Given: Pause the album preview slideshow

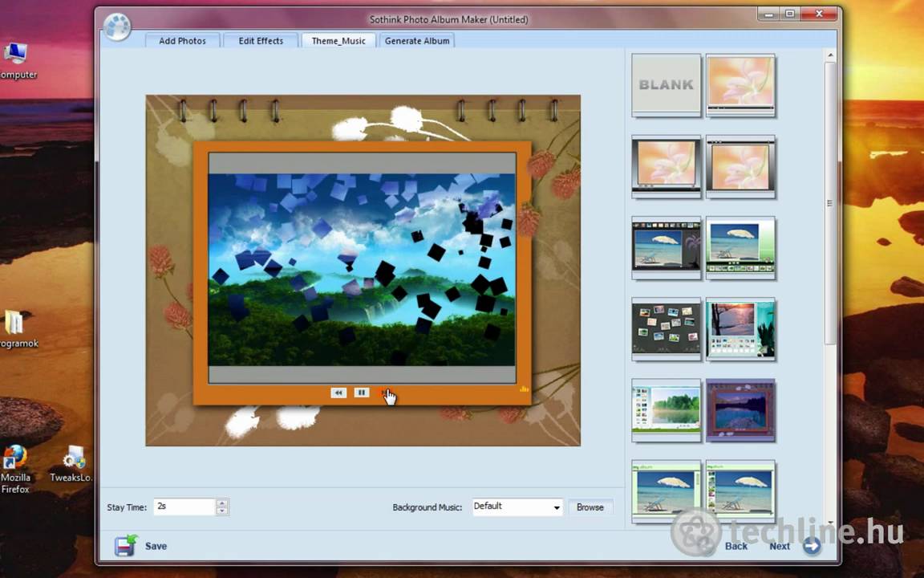Looking at the screenshot, I should pyautogui.click(x=361, y=393).
